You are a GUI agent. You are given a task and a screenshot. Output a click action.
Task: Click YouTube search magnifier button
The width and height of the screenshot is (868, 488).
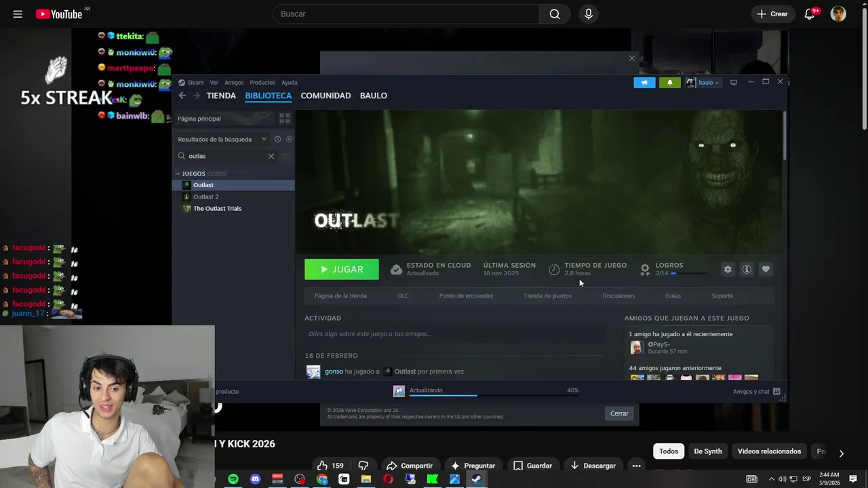tap(555, 14)
